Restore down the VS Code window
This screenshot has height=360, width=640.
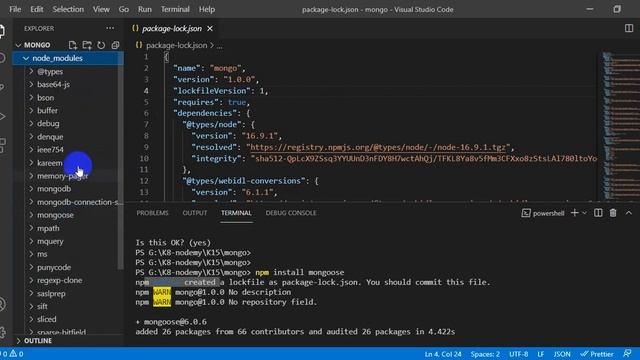point(617,9)
